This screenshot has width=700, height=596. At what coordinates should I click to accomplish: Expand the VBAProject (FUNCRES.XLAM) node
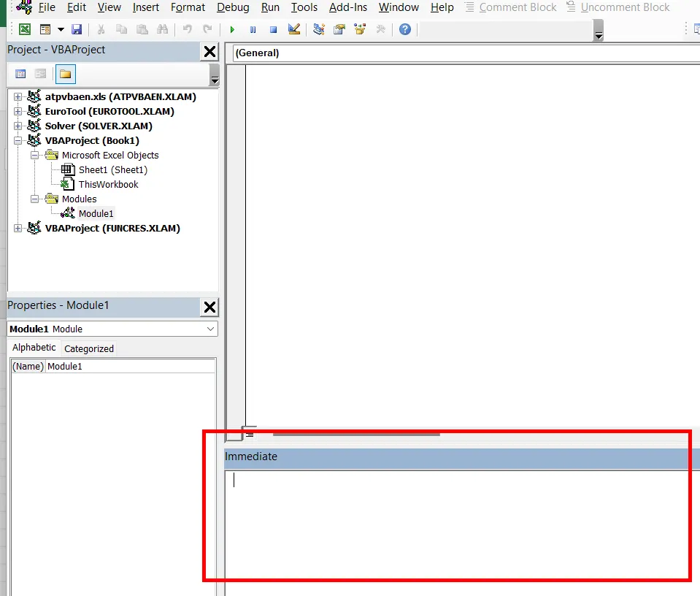(18, 229)
